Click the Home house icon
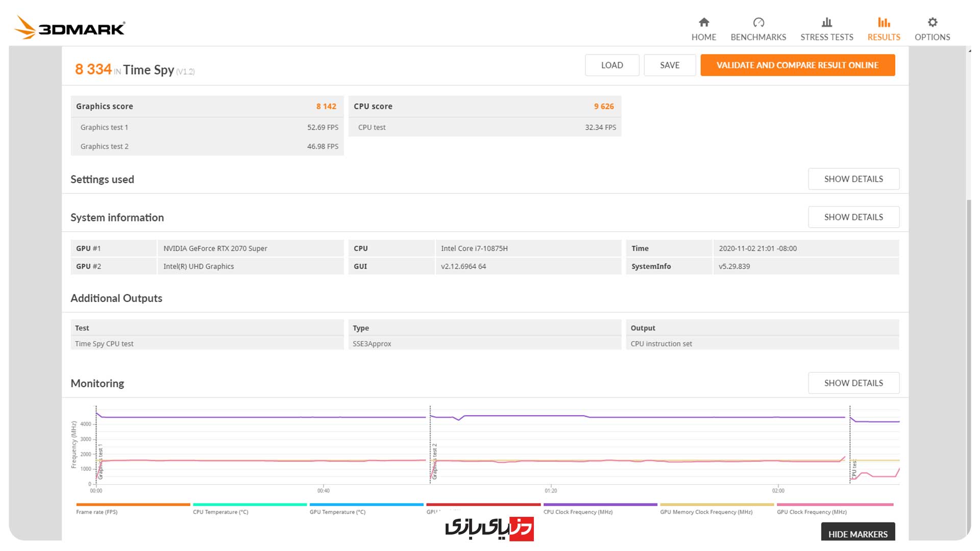Viewport: 980px width, 551px height. (x=704, y=22)
